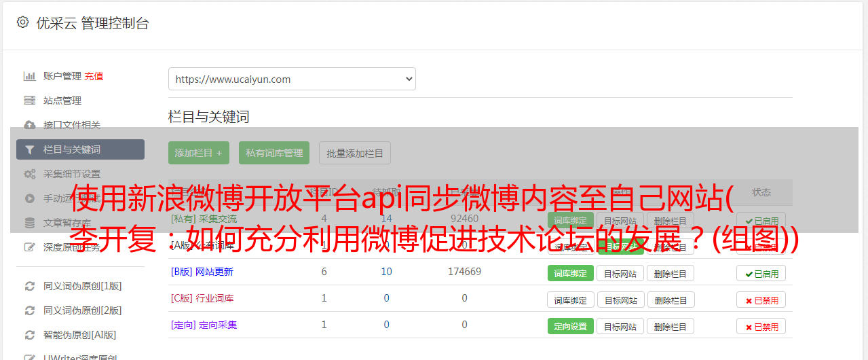Toggle 已禁用 status of 行业词库 row

pos(761,300)
